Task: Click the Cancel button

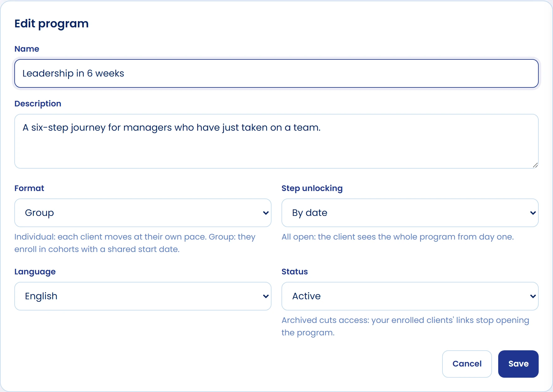Action: coord(467,364)
